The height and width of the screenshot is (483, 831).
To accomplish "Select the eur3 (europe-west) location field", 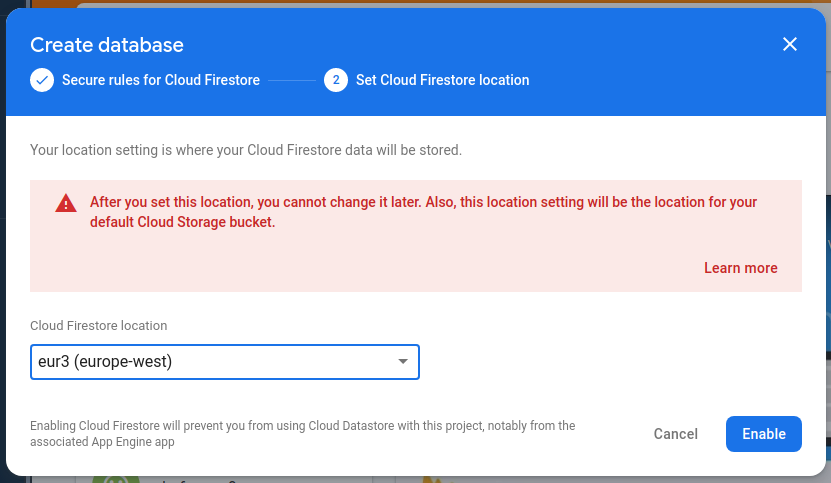I will click(x=225, y=362).
